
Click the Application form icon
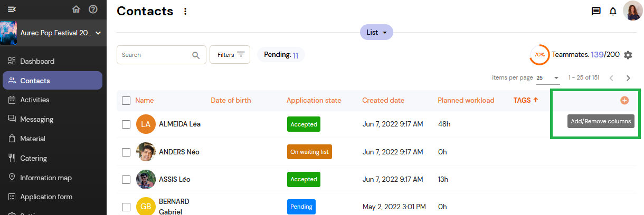(12, 197)
